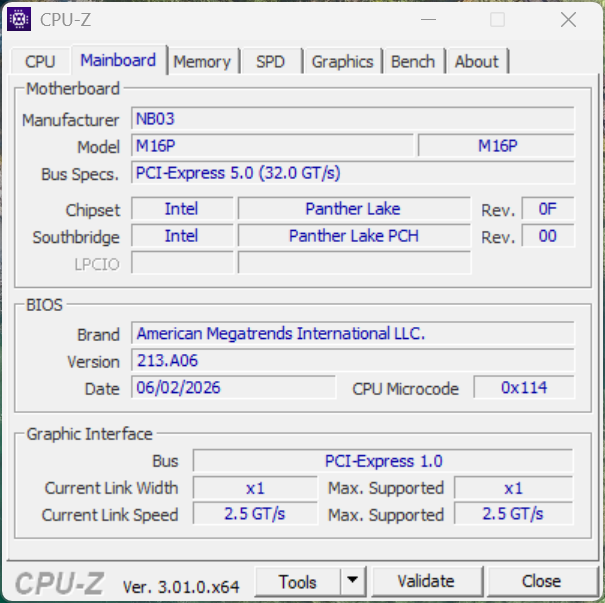This screenshot has height=603, width=605.
Task: Click the Manufacturer field showing NB03
Action: (x=353, y=118)
